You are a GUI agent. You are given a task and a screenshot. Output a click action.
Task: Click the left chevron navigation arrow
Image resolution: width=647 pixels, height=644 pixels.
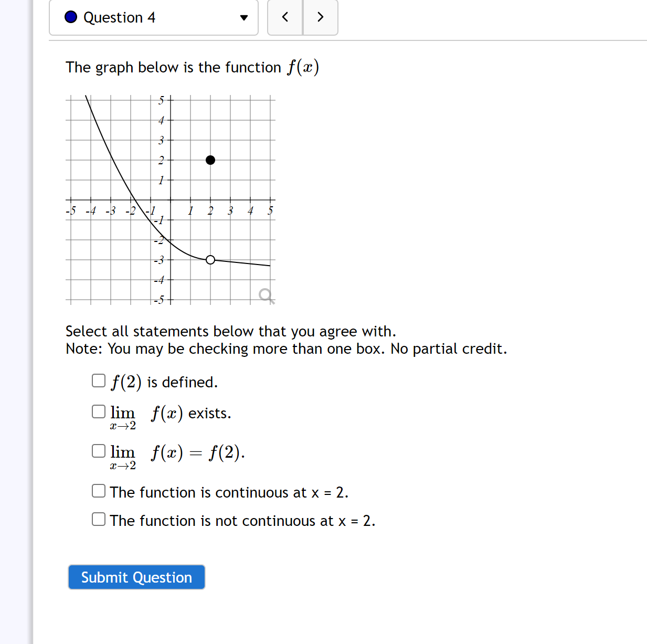(284, 17)
